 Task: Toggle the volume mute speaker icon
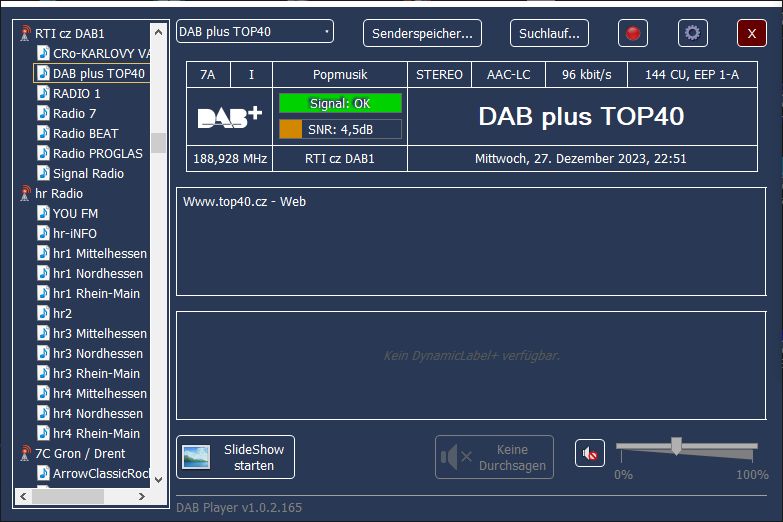click(x=590, y=454)
